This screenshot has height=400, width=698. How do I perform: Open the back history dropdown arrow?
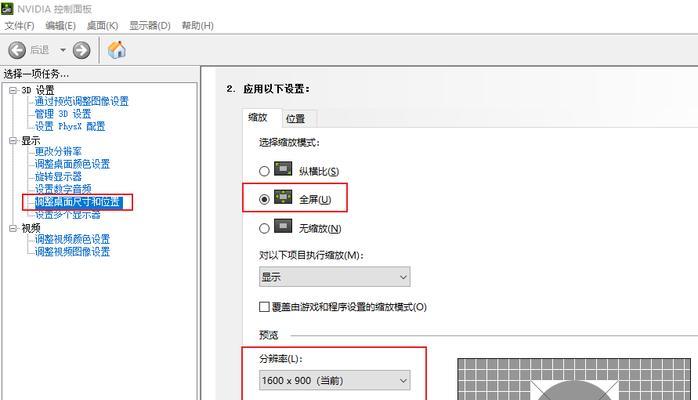tap(63, 50)
